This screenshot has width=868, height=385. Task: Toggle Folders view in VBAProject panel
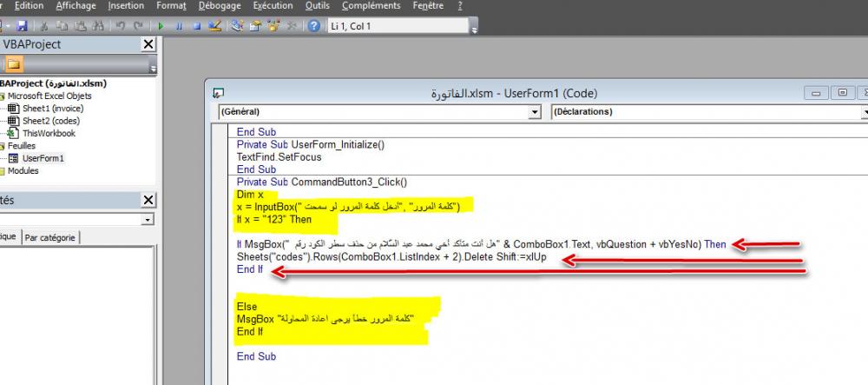tap(16, 64)
